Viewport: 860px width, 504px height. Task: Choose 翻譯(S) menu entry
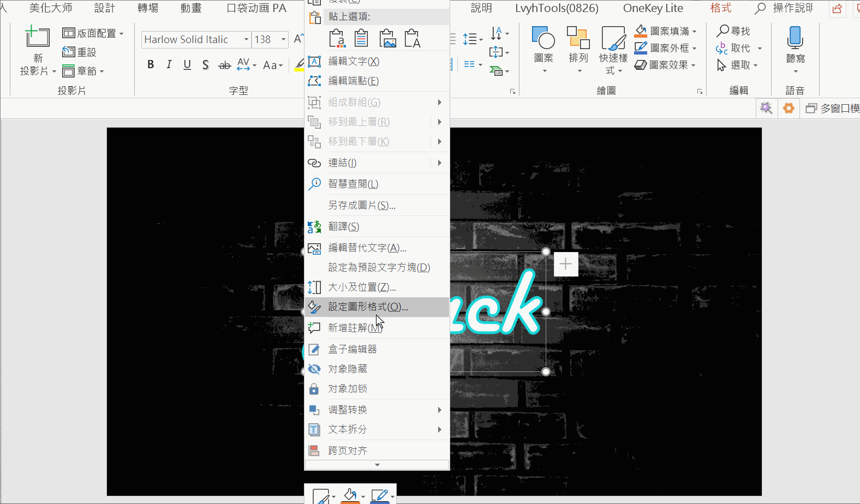click(377, 226)
